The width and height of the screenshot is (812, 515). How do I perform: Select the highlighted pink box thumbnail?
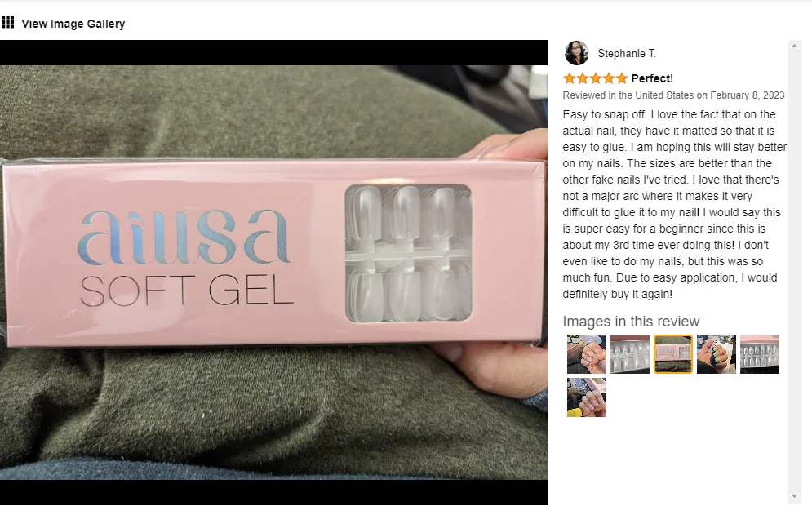click(673, 354)
